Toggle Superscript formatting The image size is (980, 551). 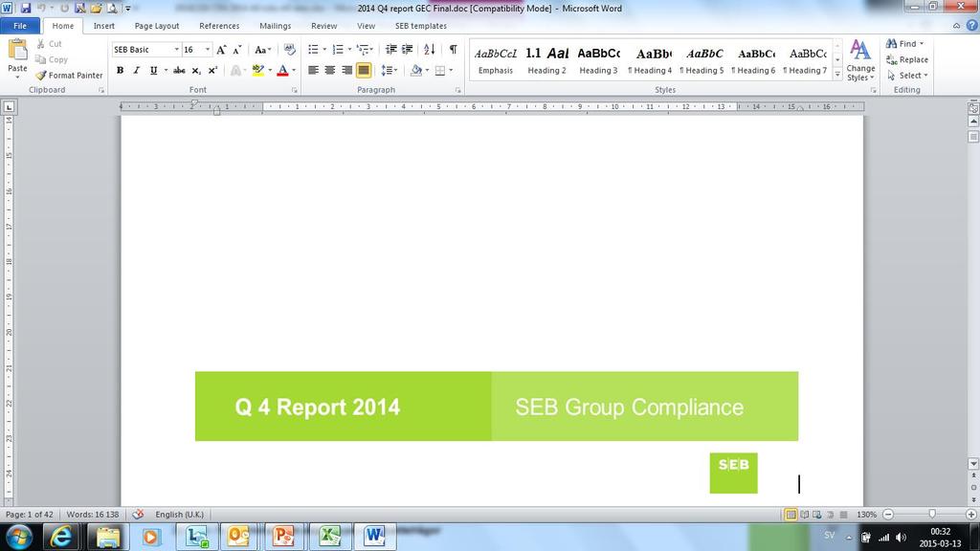(212, 71)
